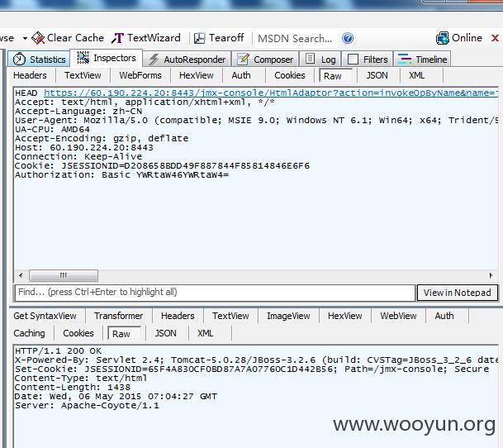Click the Authorization: Basic header line
503x448 pixels.
click(122, 175)
